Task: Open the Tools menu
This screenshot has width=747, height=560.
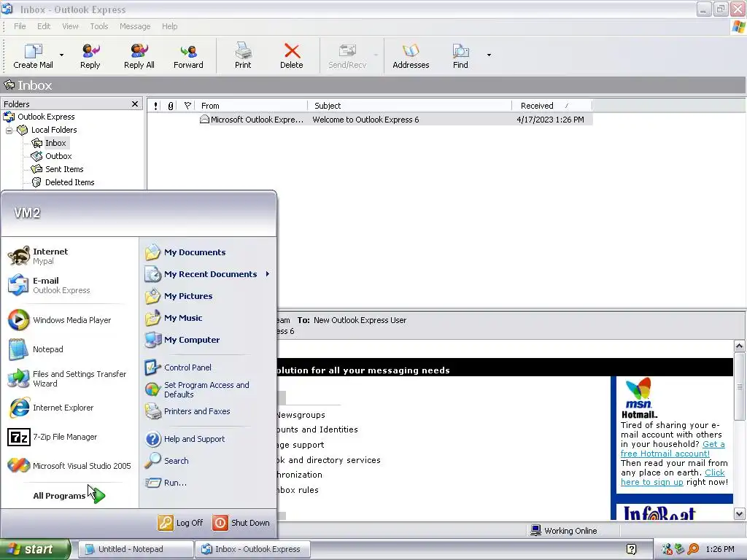Action: coord(99,26)
